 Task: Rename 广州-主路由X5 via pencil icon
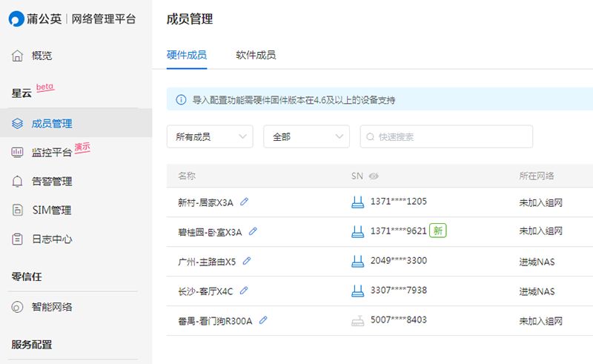point(247,261)
